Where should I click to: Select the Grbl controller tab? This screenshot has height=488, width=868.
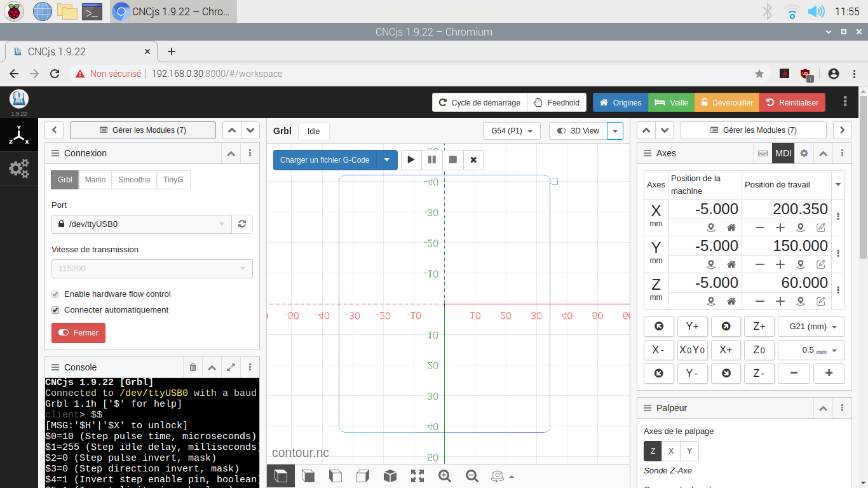[x=65, y=180]
